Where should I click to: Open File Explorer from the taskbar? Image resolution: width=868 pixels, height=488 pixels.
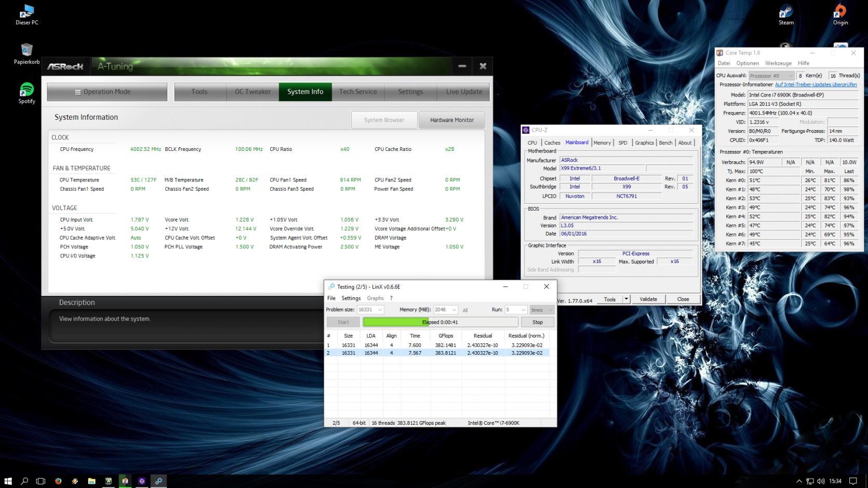(91, 481)
